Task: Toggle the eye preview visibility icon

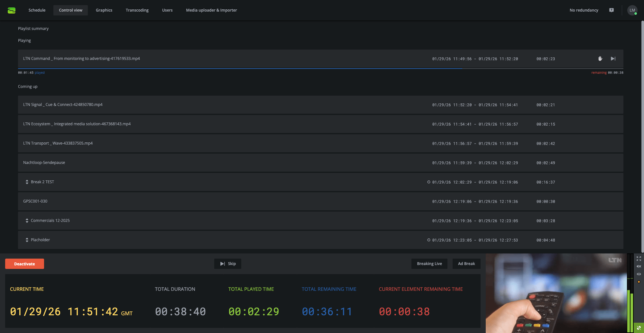Action: pos(639,274)
